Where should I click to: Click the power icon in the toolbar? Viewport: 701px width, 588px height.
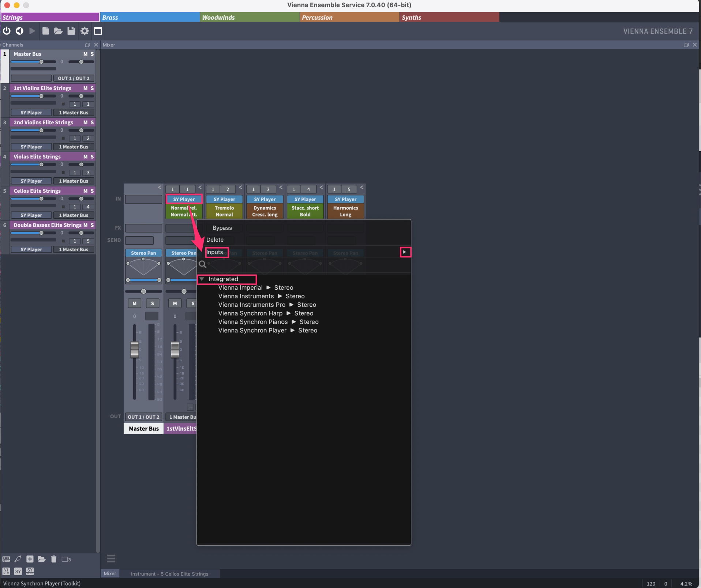7,31
